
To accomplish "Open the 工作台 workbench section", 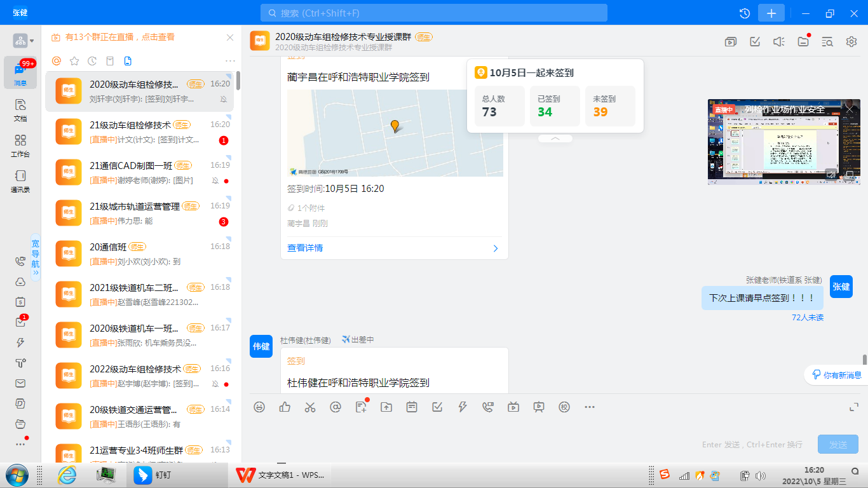I will coord(20,145).
